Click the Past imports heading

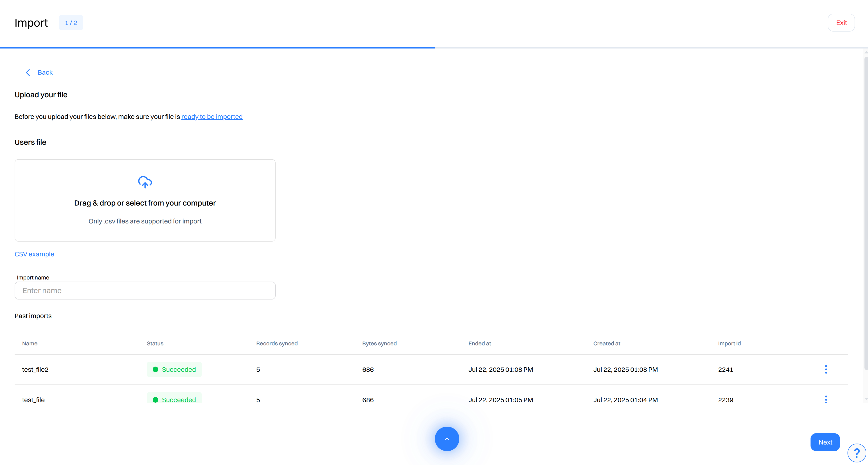point(33,316)
